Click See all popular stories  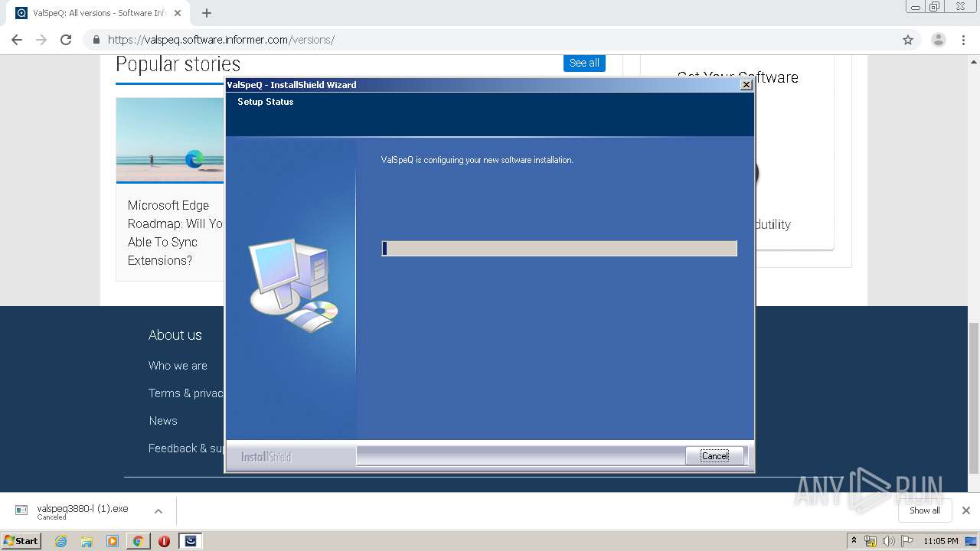coord(584,63)
